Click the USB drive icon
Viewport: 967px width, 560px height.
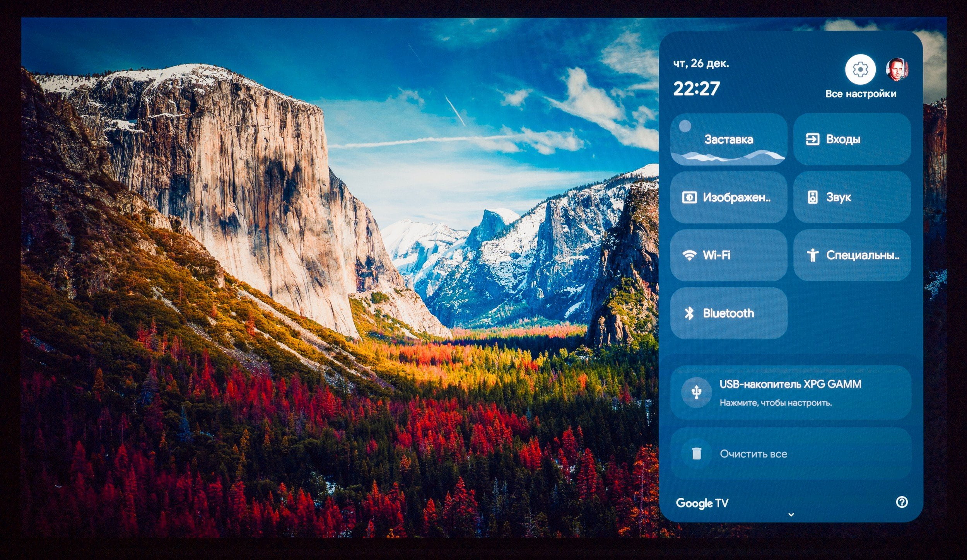click(x=696, y=393)
